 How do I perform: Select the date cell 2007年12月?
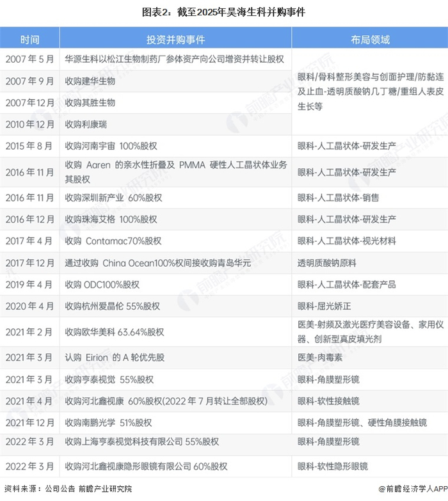29,103
